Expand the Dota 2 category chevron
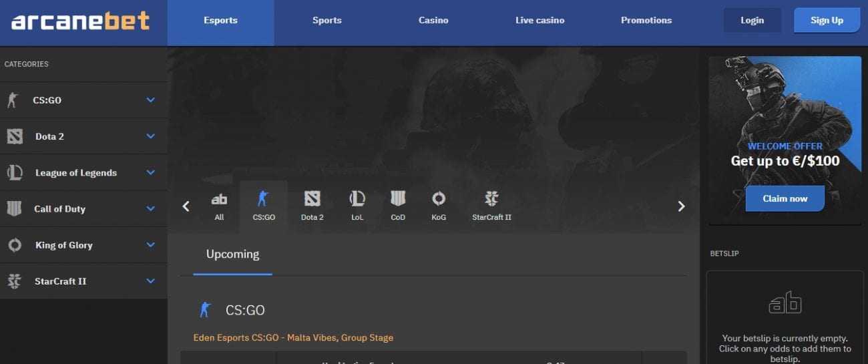 [x=151, y=136]
